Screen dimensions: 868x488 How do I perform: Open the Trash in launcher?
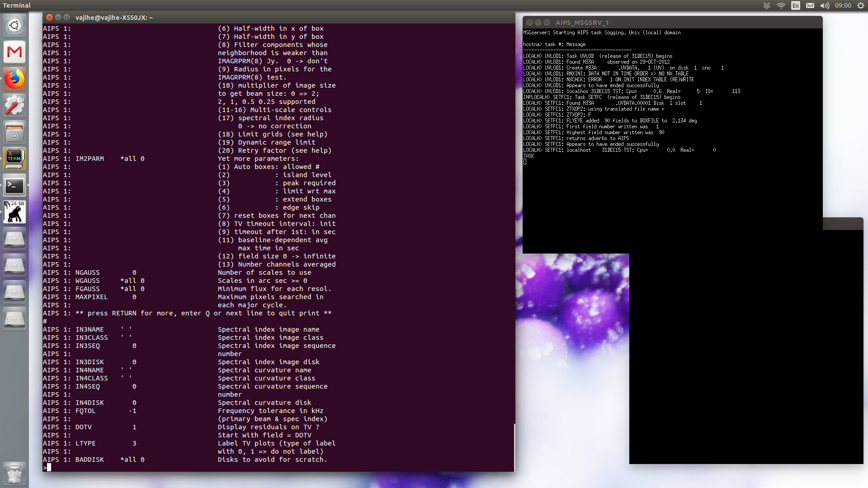pyautogui.click(x=14, y=473)
